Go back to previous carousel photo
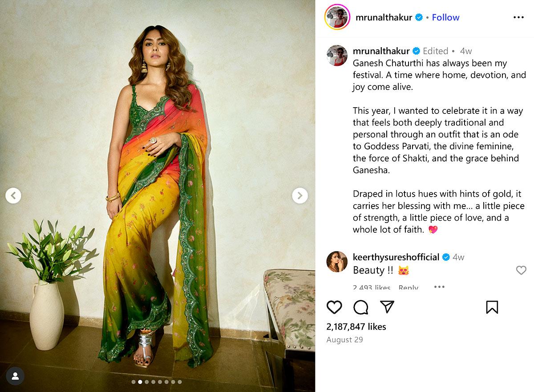The height and width of the screenshot is (392, 534). (13, 195)
